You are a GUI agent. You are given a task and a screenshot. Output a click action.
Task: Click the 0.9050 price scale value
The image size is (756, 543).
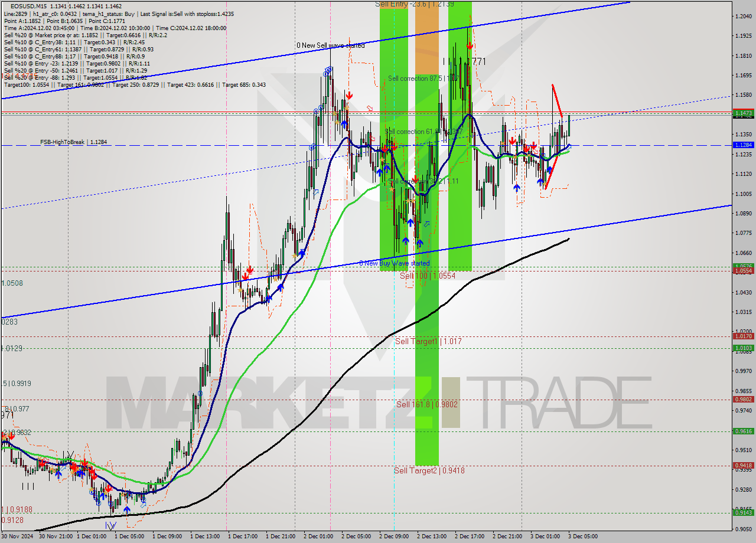pyautogui.click(x=744, y=529)
